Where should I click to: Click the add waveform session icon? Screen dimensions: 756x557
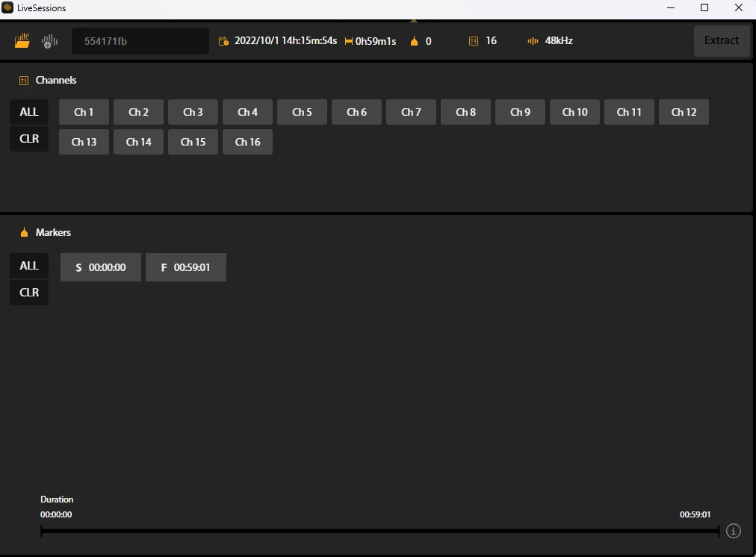49,41
